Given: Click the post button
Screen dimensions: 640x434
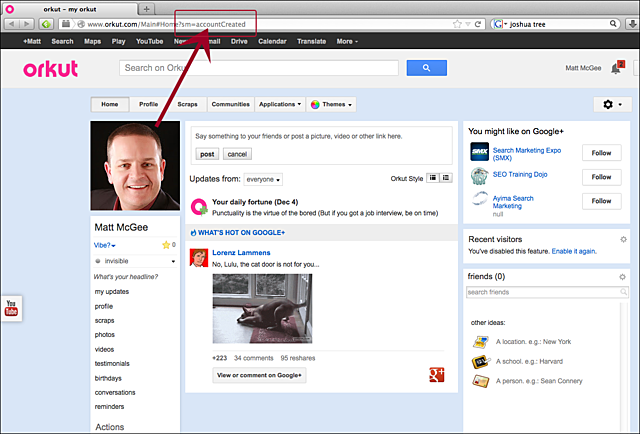Looking at the screenshot, I should [207, 154].
